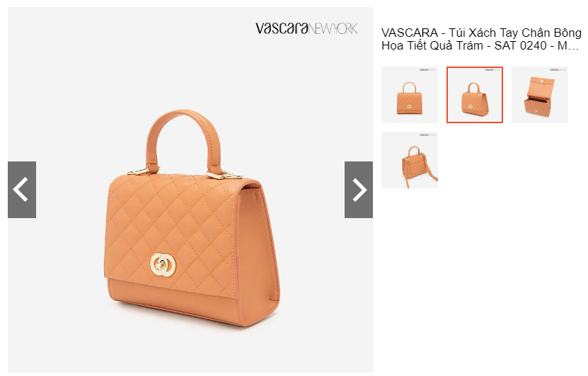Click the left gold handle hardware ring
Image resolution: width=588 pixels, height=376 pixels.
point(142,171)
